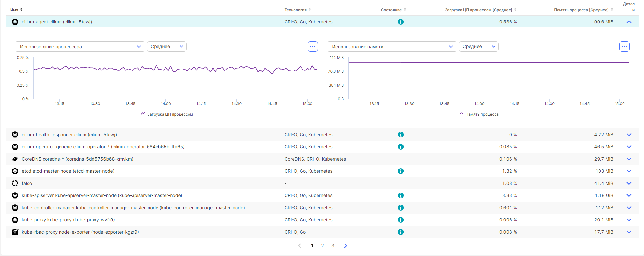644x256 pixels.
Task: Click info icon for kube-proxy row
Action: tap(400, 220)
